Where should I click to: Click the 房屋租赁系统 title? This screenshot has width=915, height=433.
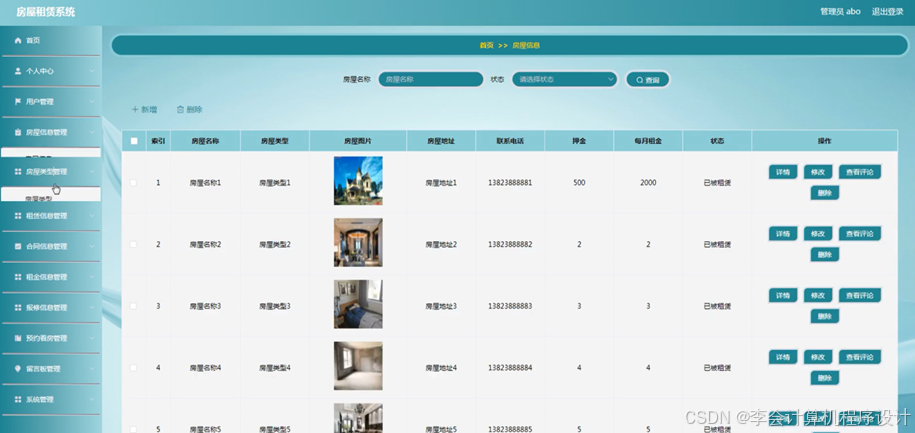tap(46, 12)
